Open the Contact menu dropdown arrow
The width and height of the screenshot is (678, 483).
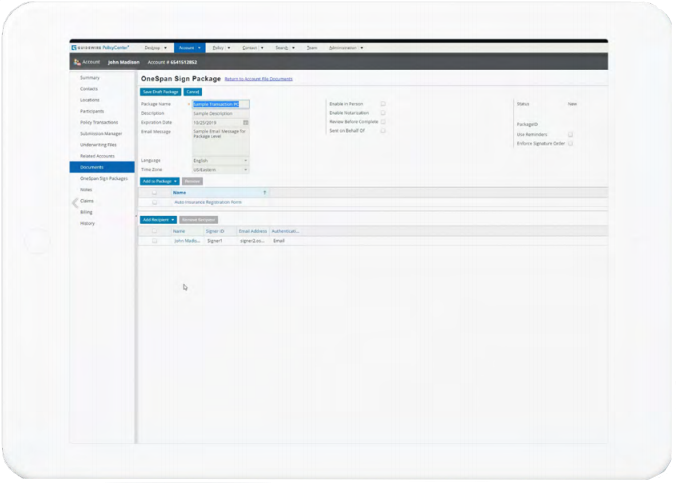point(262,48)
